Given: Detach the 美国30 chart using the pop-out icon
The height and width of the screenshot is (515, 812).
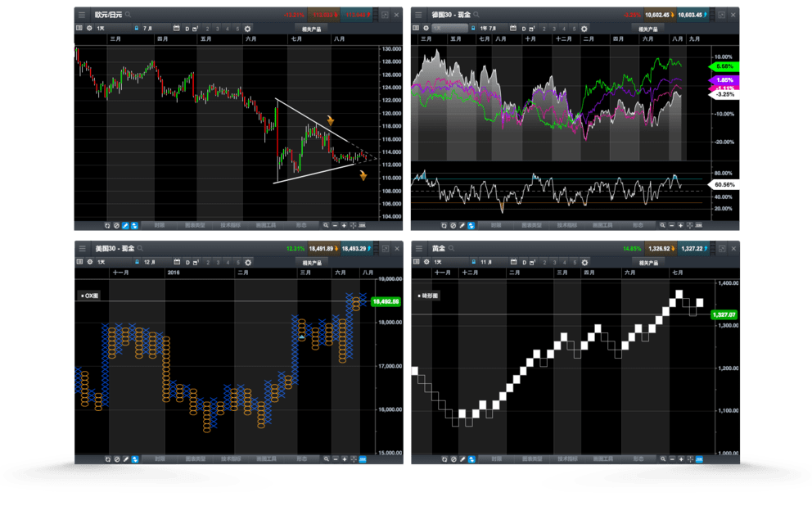Looking at the screenshot, I should 386,249.
